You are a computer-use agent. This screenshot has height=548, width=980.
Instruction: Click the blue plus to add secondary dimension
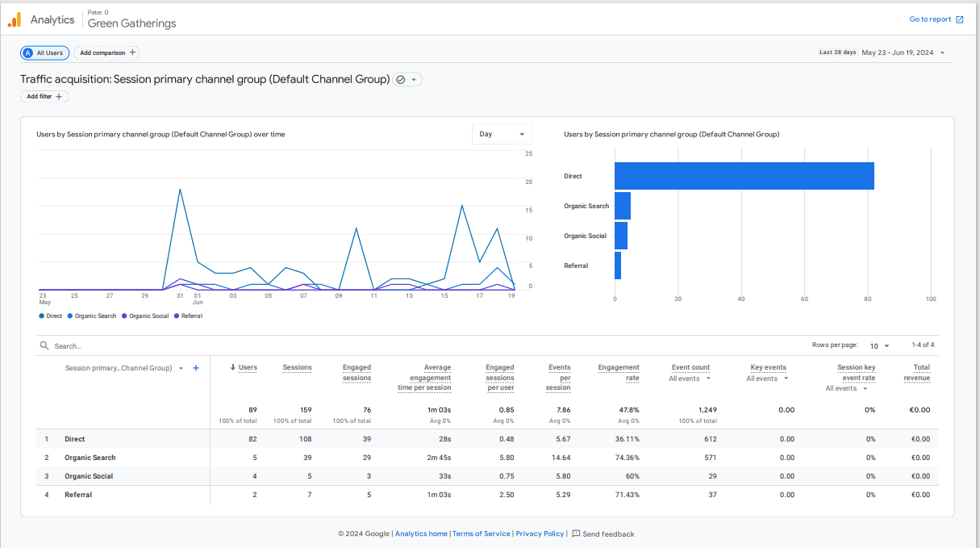(196, 368)
